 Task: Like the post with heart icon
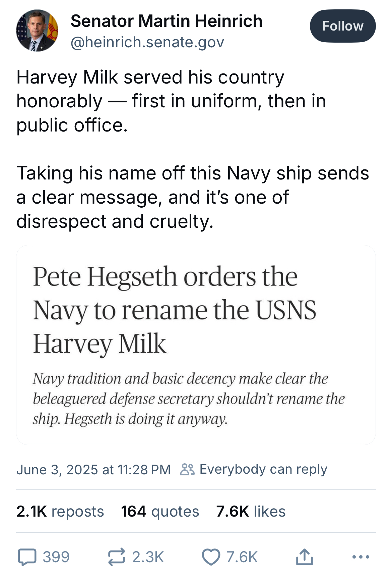pyautogui.click(x=211, y=557)
